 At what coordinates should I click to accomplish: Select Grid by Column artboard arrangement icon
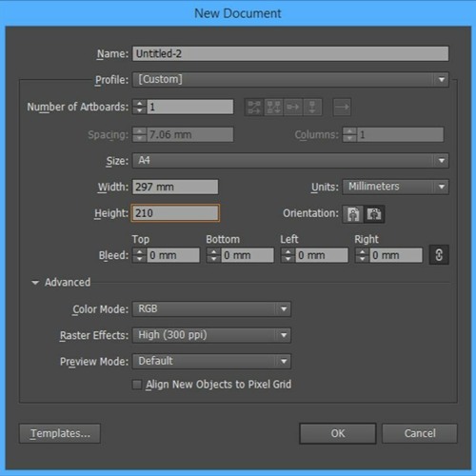coord(273,107)
